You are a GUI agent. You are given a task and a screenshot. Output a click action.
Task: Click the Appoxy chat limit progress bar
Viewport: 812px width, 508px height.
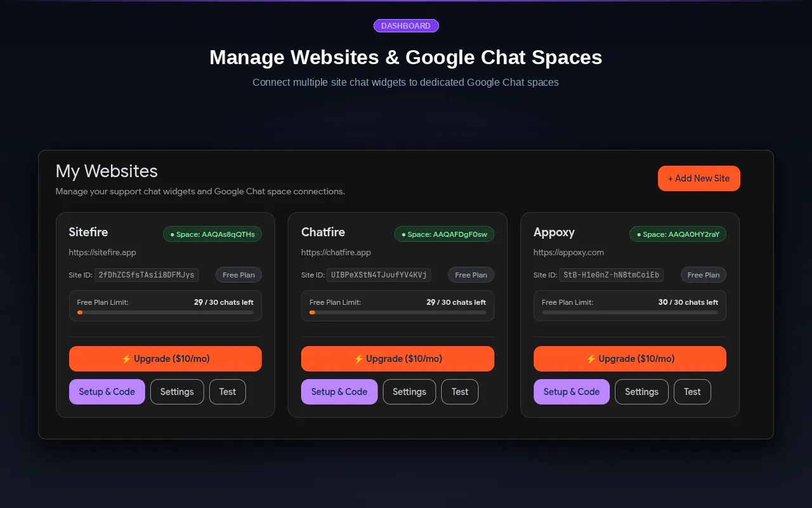click(x=630, y=312)
